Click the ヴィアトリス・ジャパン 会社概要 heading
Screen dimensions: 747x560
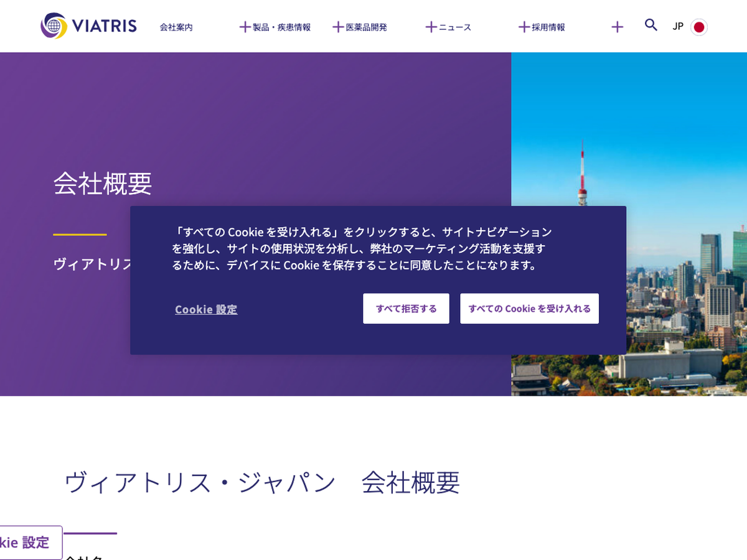262,482
